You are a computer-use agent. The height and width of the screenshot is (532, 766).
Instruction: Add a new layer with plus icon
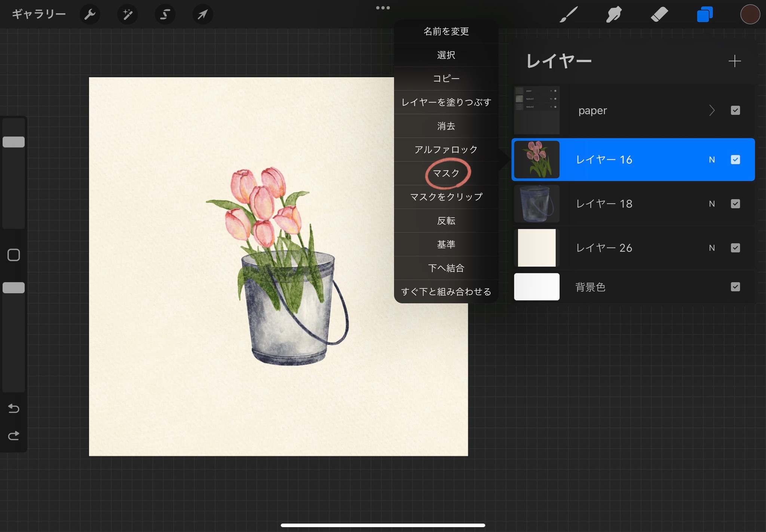click(x=735, y=61)
